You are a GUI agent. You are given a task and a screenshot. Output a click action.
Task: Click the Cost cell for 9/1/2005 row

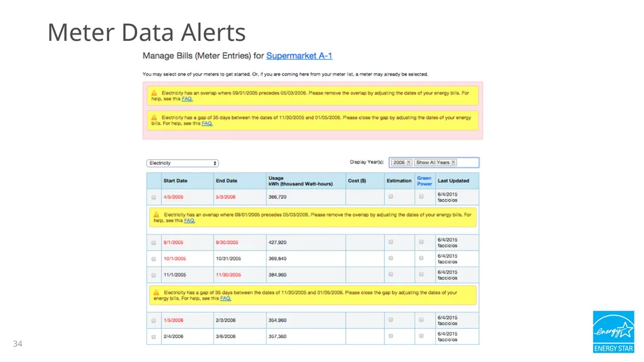[365, 242]
